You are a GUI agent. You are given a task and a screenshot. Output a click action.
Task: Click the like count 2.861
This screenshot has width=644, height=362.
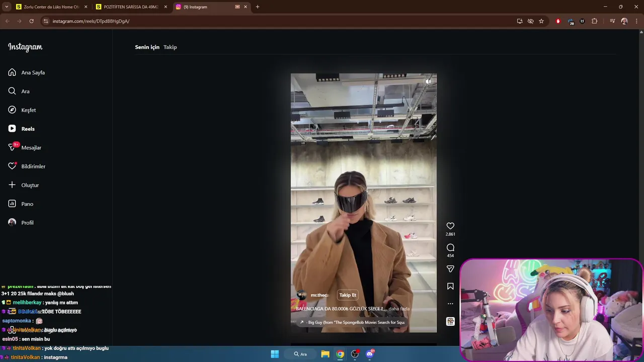[450, 234]
